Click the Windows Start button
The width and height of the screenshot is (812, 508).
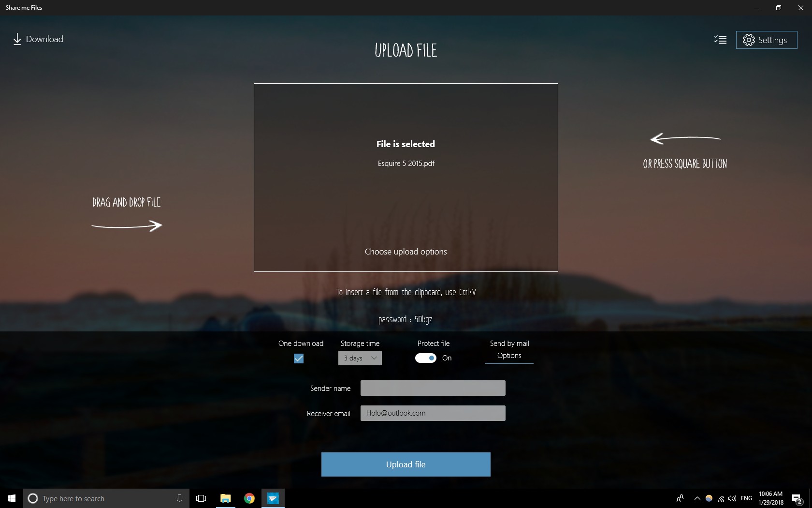coord(12,498)
